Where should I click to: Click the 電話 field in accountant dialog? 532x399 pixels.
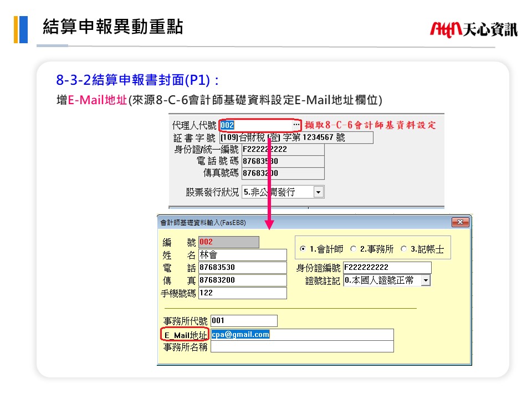pyautogui.click(x=242, y=268)
